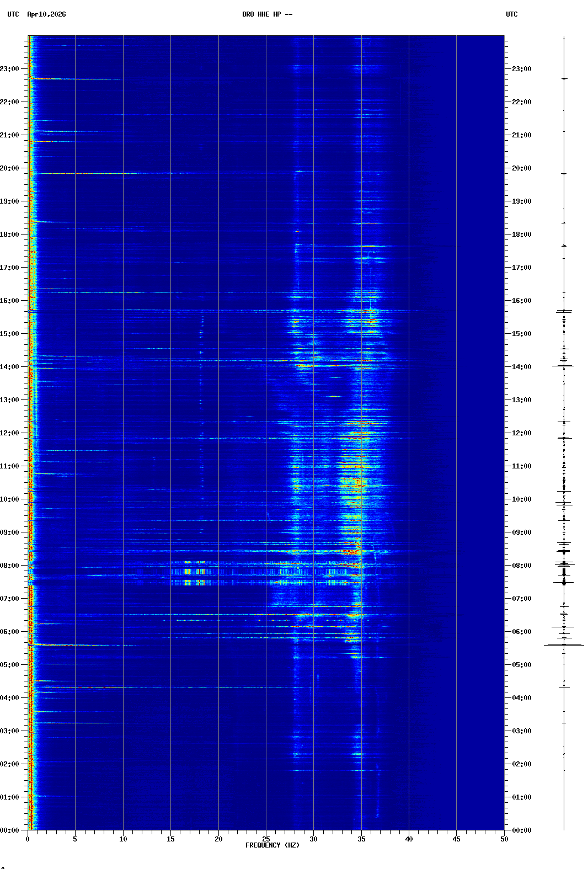Image resolution: width=588 pixels, height=874 pixels.
Task: Click the 45 Hz frequency tick label
Action: (x=456, y=839)
